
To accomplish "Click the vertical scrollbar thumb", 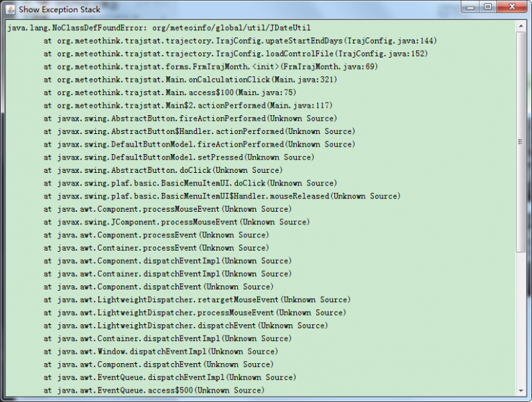I will pos(521,141).
